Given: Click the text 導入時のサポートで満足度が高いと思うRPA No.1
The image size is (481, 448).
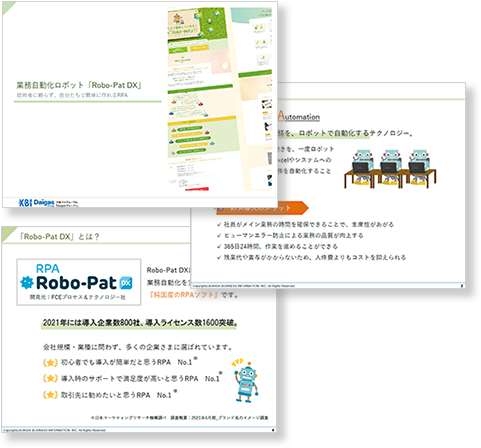Looking at the screenshot, I should 140,379.
